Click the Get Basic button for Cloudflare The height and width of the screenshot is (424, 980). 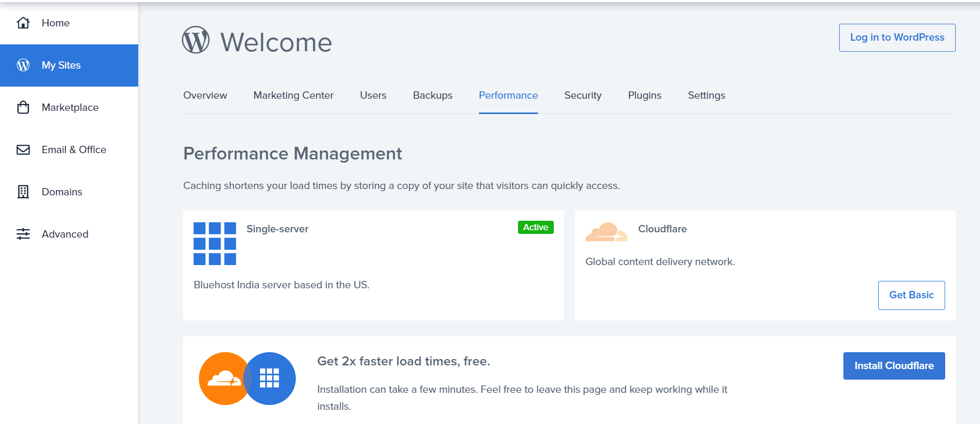(911, 295)
